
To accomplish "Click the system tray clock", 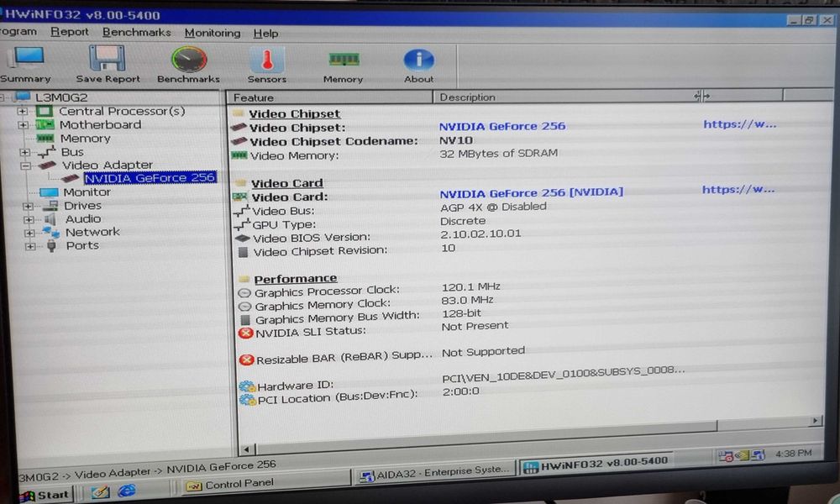I will coord(794,453).
